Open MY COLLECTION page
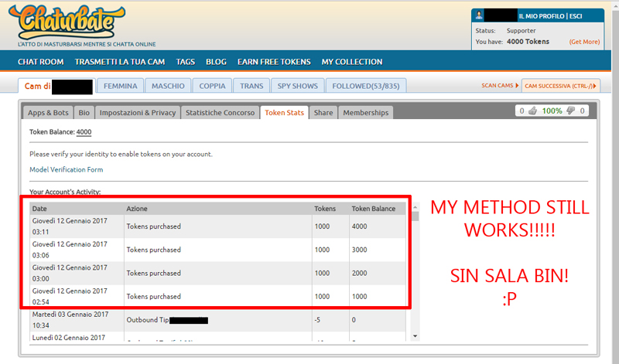The image size is (619, 364). pyautogui.click(x=352, y=62)
